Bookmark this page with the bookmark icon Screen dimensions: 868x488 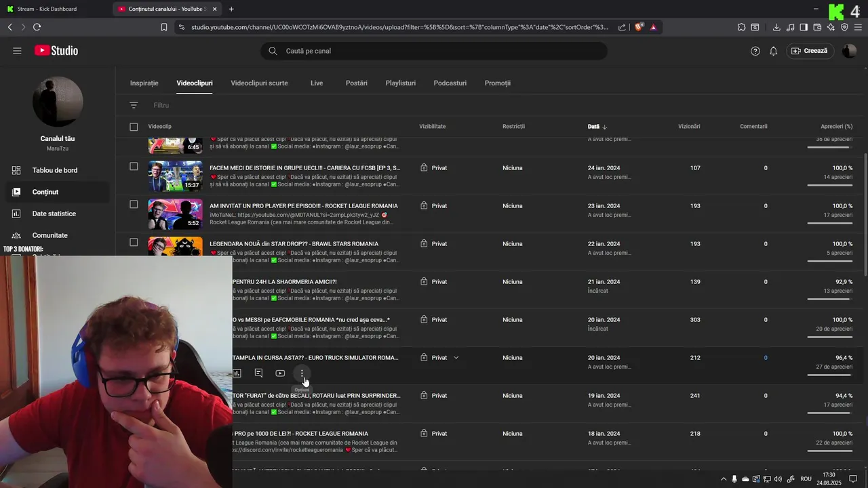pyautogui.click(x=164, y=27)
